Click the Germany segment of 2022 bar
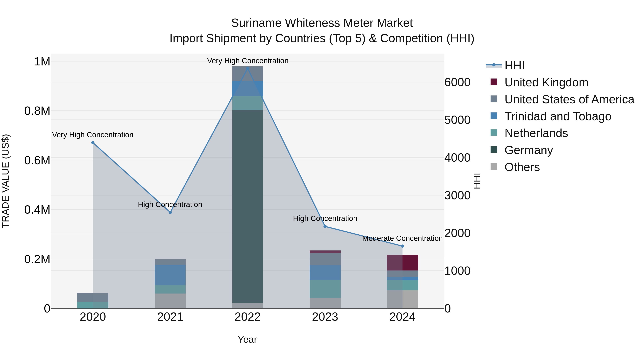Image resolution: width=644 pixels, height=362 pixels. click(x=248, y=206)
